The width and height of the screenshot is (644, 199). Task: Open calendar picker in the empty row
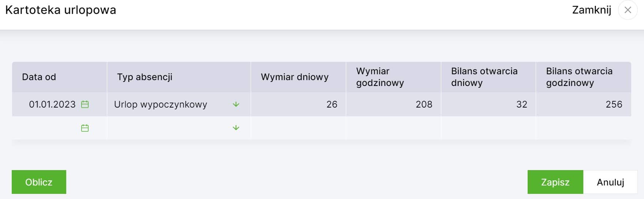85,128
